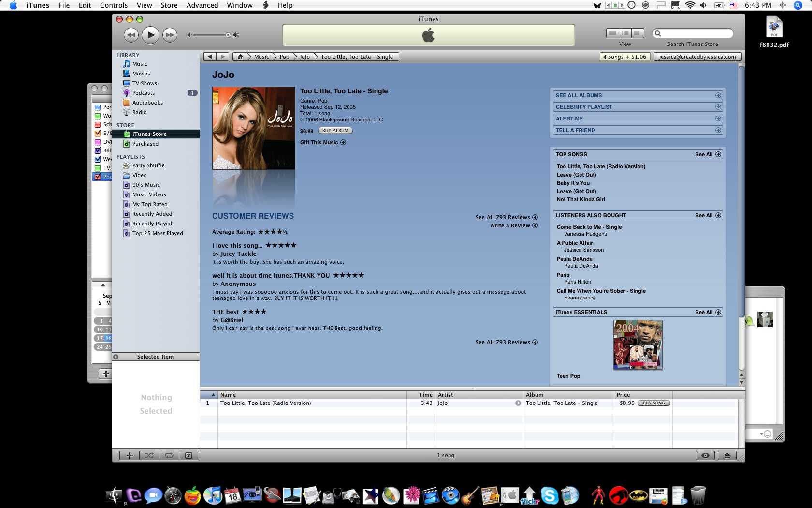Click the Write a Review link
The width and height of the screenshot is (812, 508).
(513, 225)
